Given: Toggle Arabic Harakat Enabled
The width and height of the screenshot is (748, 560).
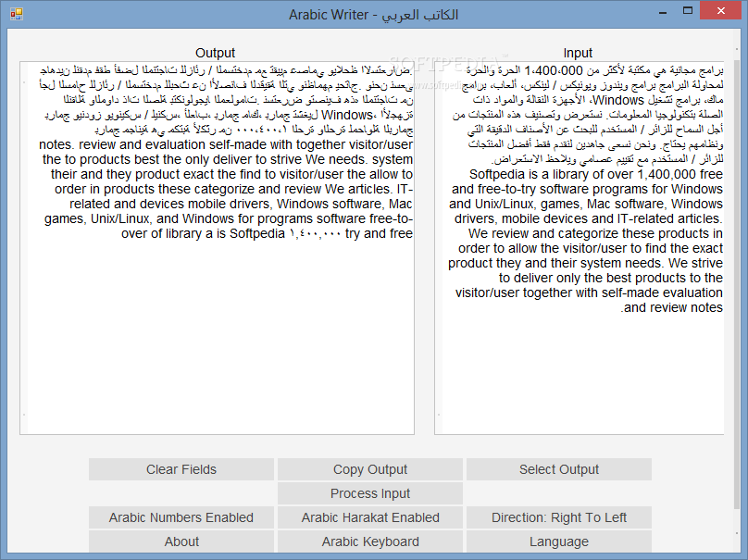Looking at the screenshot, I should click(x=370, y=517).
